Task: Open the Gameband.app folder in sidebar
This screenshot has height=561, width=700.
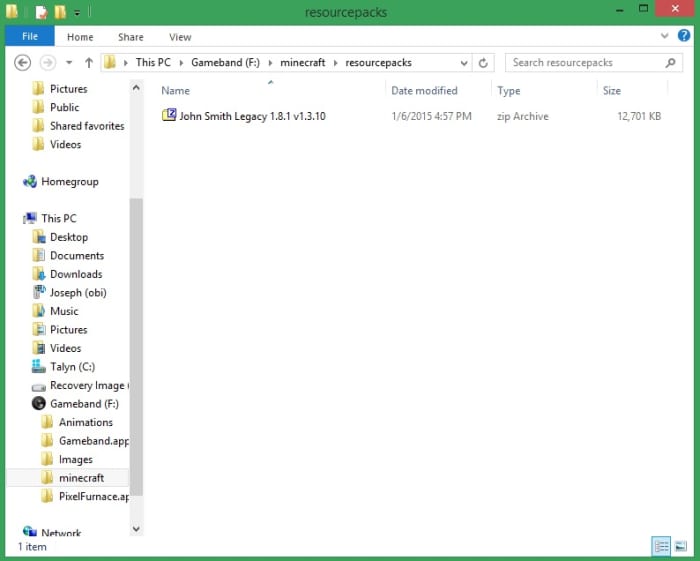Action: click(94, 441)
